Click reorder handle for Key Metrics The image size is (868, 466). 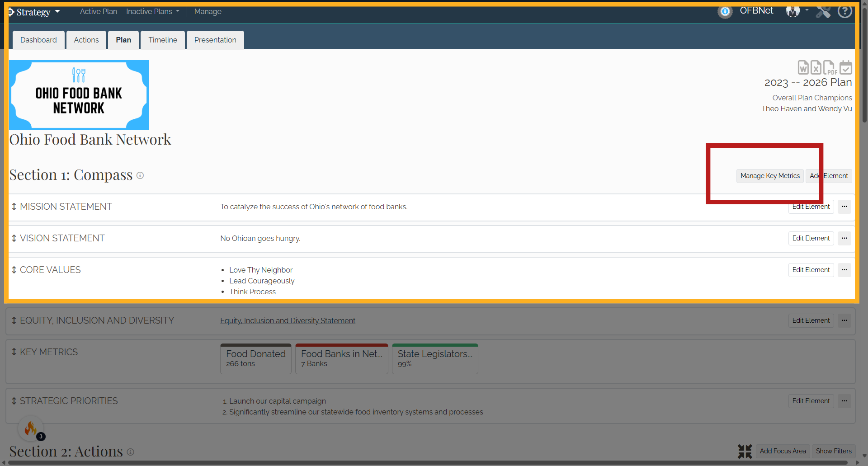click(14, 352)
